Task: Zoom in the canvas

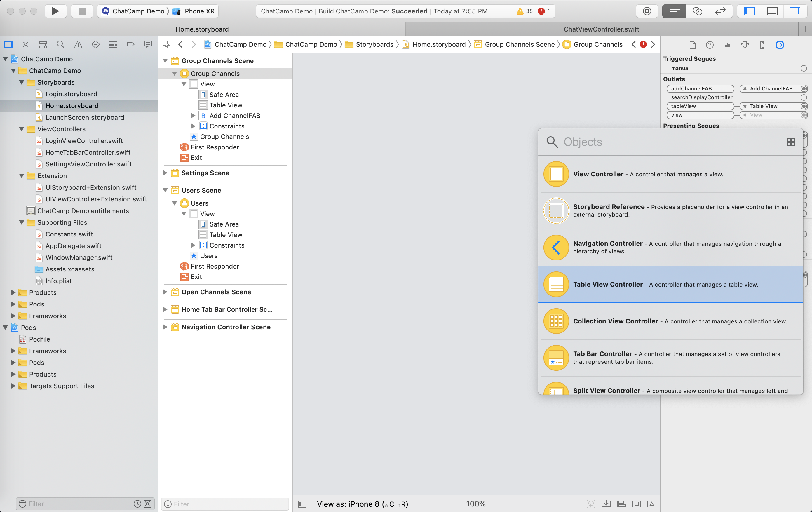Action: coord(501,504)
